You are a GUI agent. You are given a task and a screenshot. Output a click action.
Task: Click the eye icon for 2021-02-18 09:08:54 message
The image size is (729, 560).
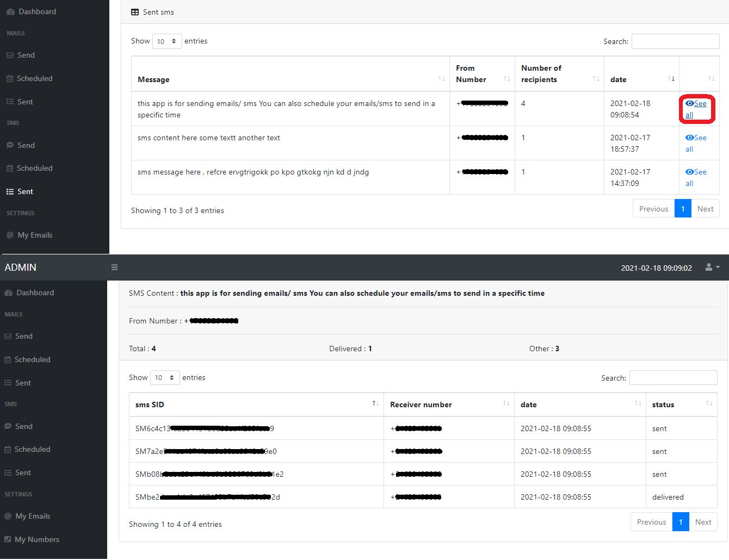coord(689,103)
